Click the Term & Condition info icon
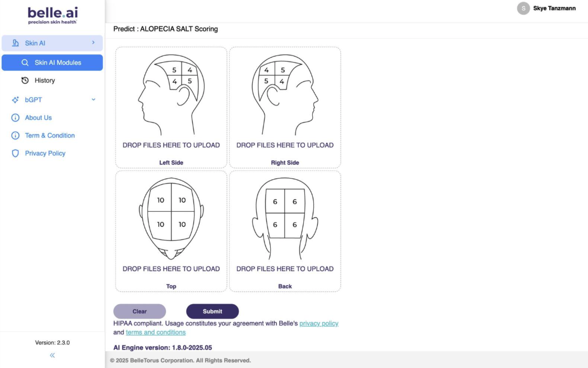 (x=15, y=136)
